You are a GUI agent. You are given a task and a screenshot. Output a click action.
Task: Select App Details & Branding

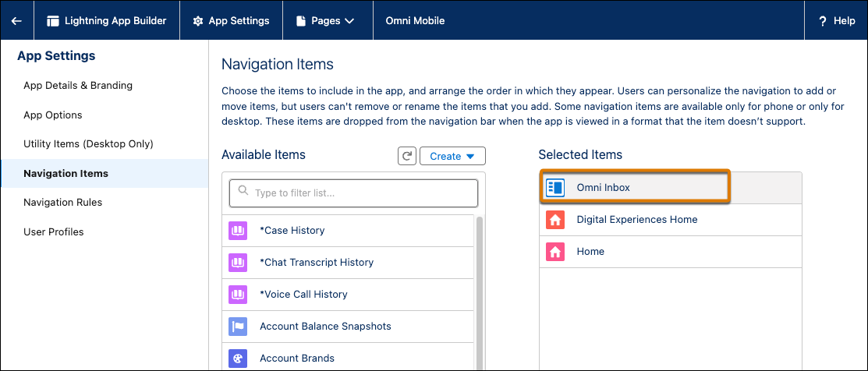(x=78, y=86)
